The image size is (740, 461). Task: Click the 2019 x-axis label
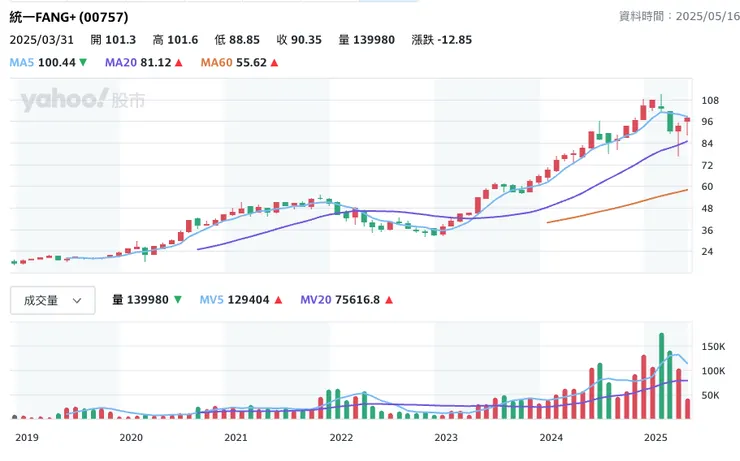click(27, 437)
